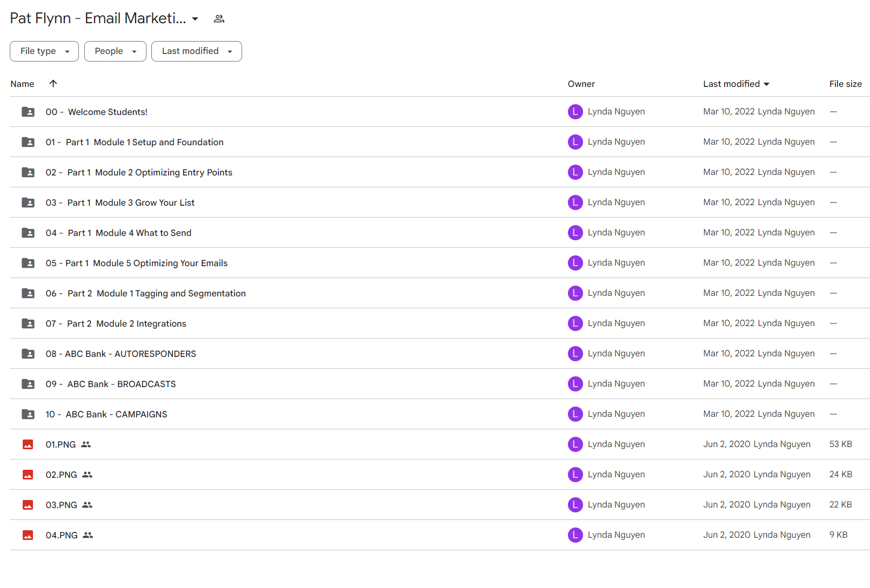Image resolution: width=870 pixels, height=588 pixels.
Task: Click Mar 10, 2022 date in Welcome Students row
Action: 728,112
